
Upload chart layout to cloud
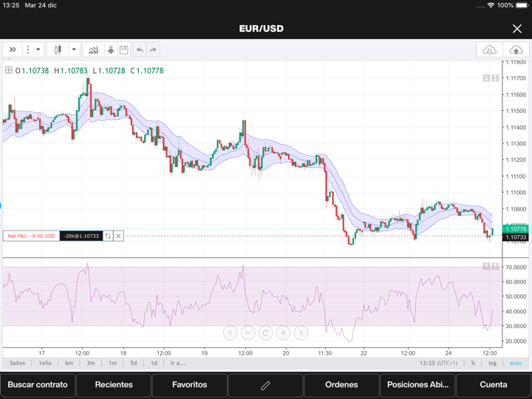tap(516, 50)
